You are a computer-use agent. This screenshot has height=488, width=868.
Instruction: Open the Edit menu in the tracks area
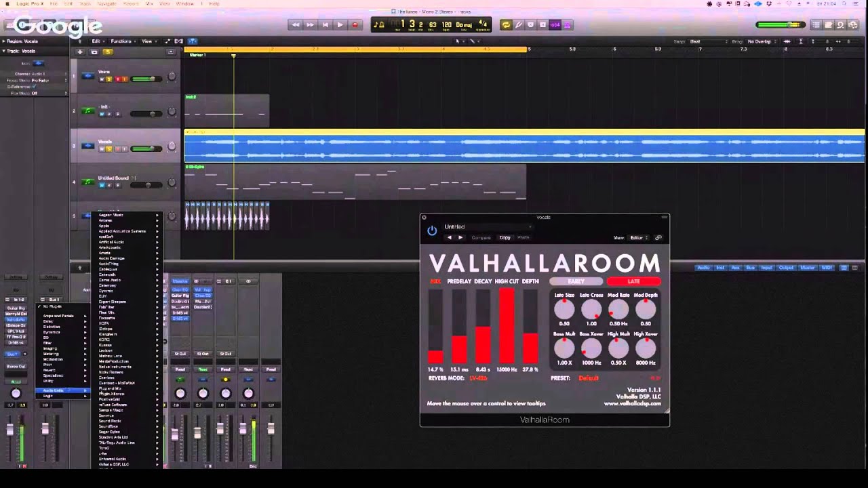(x=97, y=41)
